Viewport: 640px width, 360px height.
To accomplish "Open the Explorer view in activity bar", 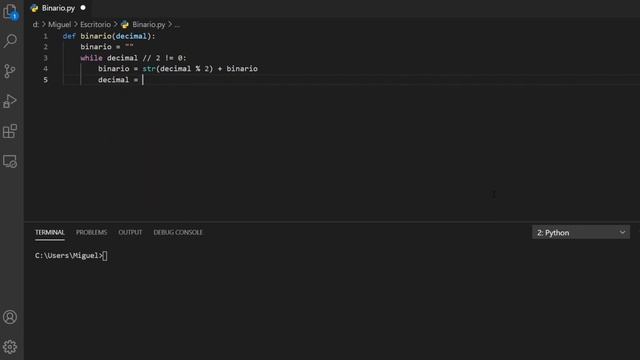I will click(10, 11).
